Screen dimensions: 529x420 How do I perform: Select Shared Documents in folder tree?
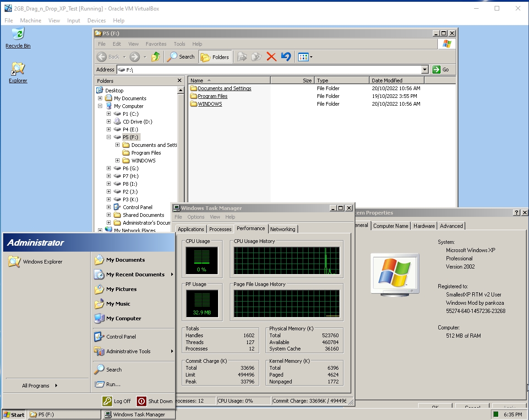point(143,215)
